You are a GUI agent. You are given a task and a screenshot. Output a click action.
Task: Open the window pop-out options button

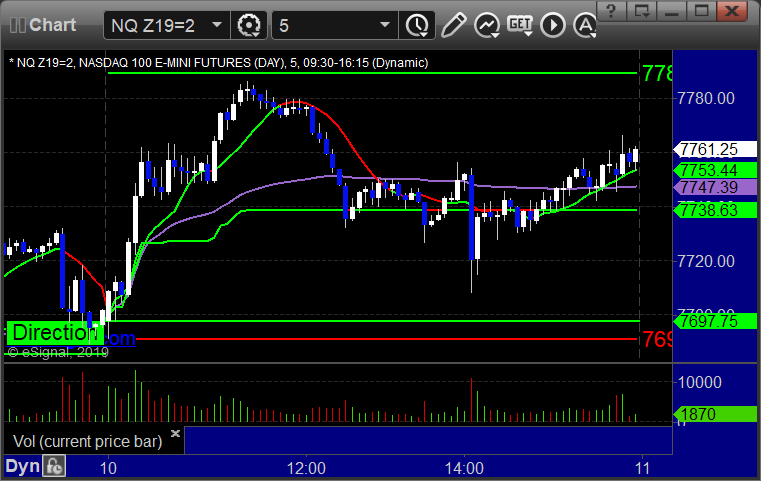pos(642,11)
